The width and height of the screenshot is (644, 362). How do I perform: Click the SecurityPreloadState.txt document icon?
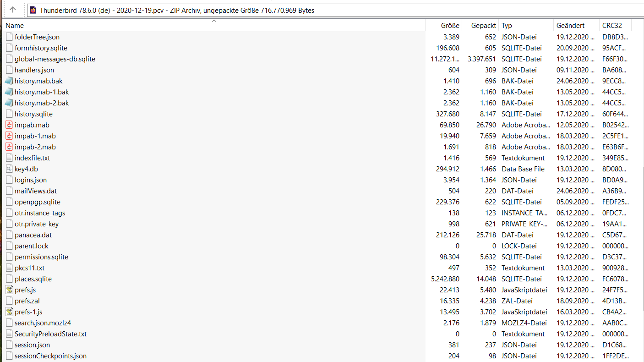tap(9, 334)
